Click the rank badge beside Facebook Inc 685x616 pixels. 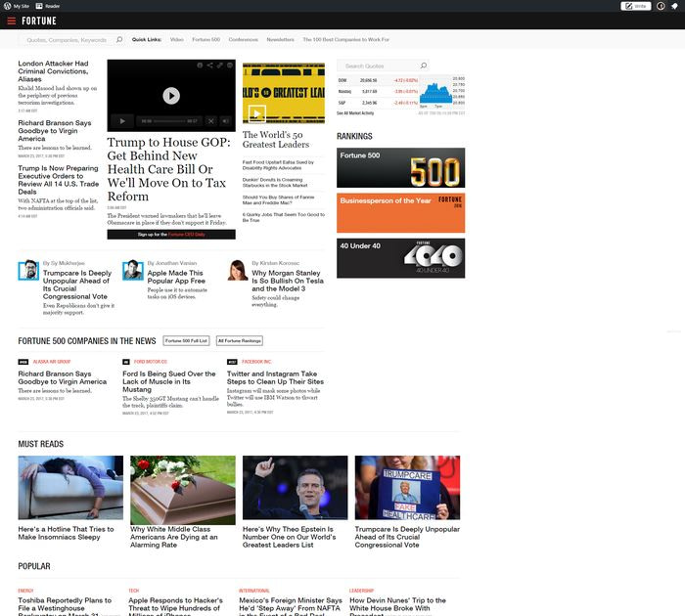pyautogui.click(x=232, y=362)
